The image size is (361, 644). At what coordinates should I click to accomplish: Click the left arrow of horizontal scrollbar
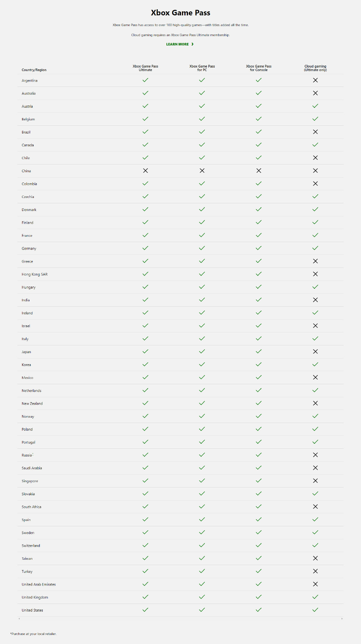19,619
